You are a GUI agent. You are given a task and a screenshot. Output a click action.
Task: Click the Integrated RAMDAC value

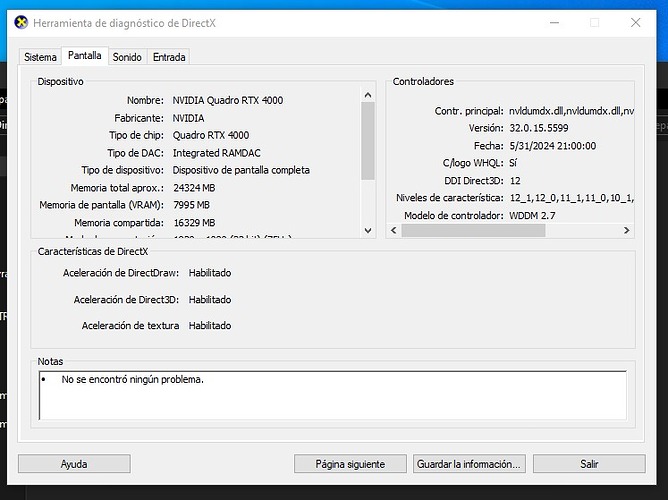[x=216, y=153]
